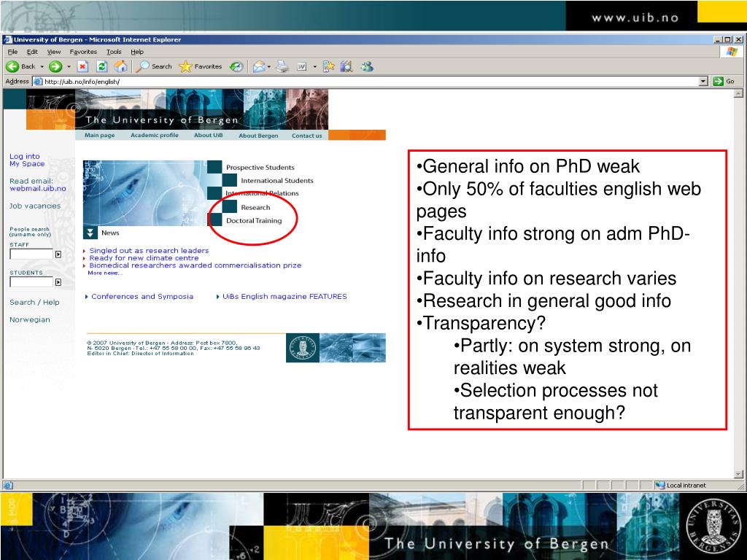Open the History globe-clock icon
Viewport: 747px width, 560px height.
click(x=236, y=66)
